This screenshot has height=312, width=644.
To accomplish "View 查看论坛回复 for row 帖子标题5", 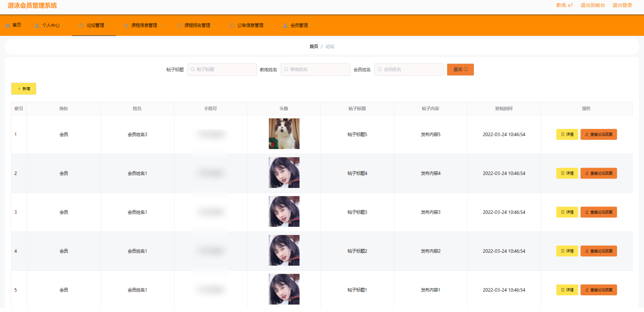I will pos(598,135).
